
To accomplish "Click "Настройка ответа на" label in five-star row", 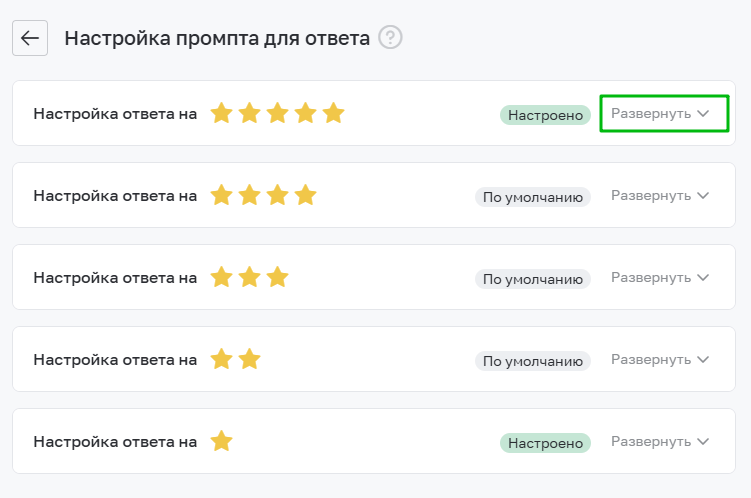I will point(115,114).
